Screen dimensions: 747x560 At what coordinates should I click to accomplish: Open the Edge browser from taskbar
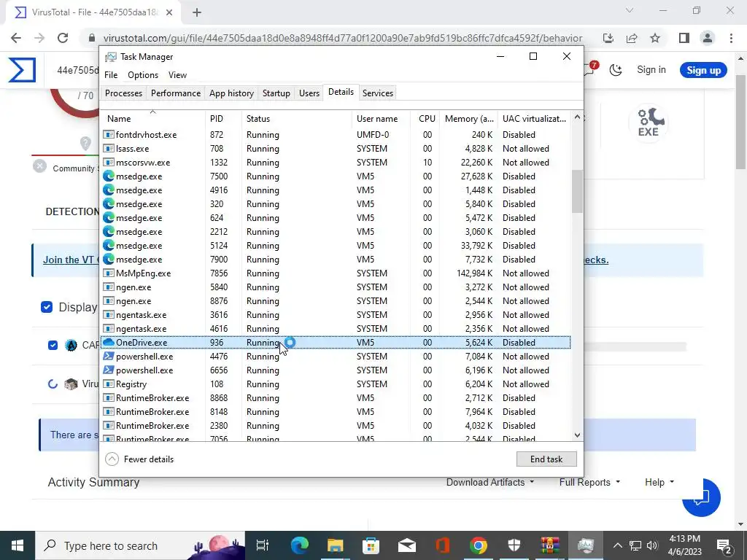[x=299, y=545]
